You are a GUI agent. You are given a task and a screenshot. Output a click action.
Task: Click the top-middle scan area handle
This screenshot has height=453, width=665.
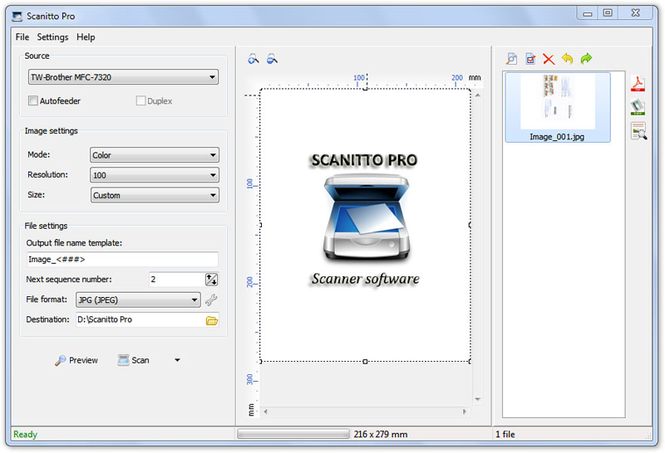365,89
